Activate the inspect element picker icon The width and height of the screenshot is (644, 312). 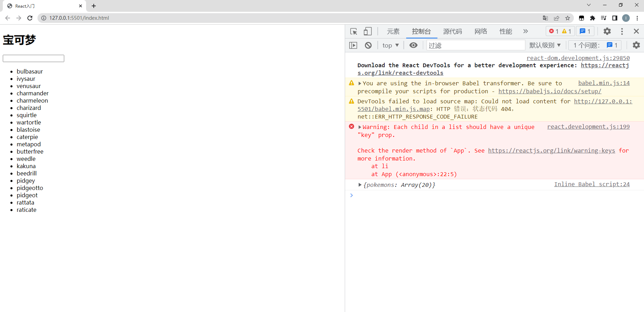pyautogui.click(x=354, y=32)
